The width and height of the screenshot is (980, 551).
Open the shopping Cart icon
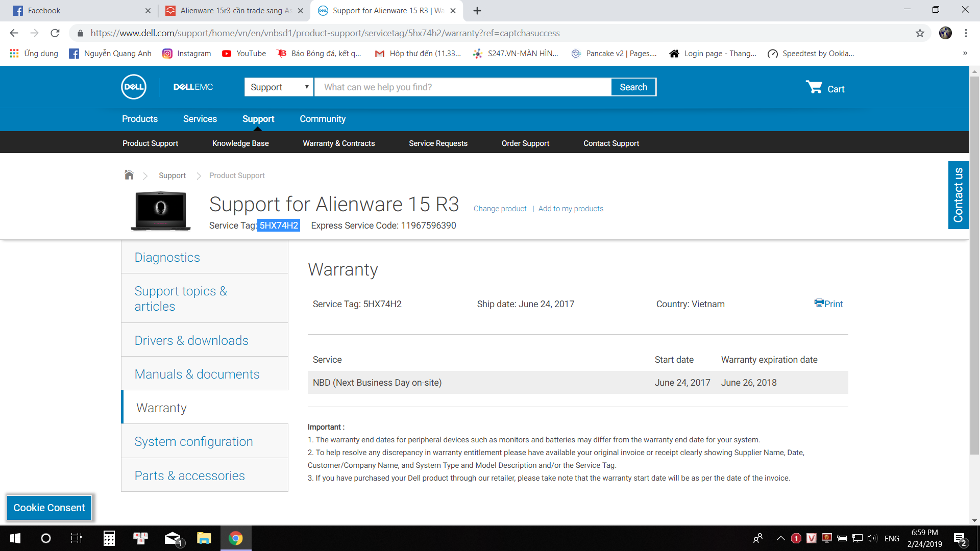(814, 87)
